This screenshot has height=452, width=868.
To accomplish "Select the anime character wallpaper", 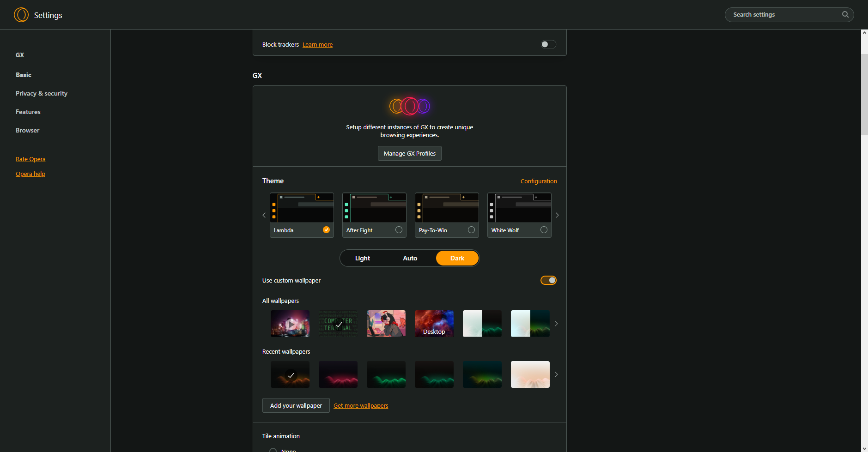I will pyautogui.click(x=386, y=324).
